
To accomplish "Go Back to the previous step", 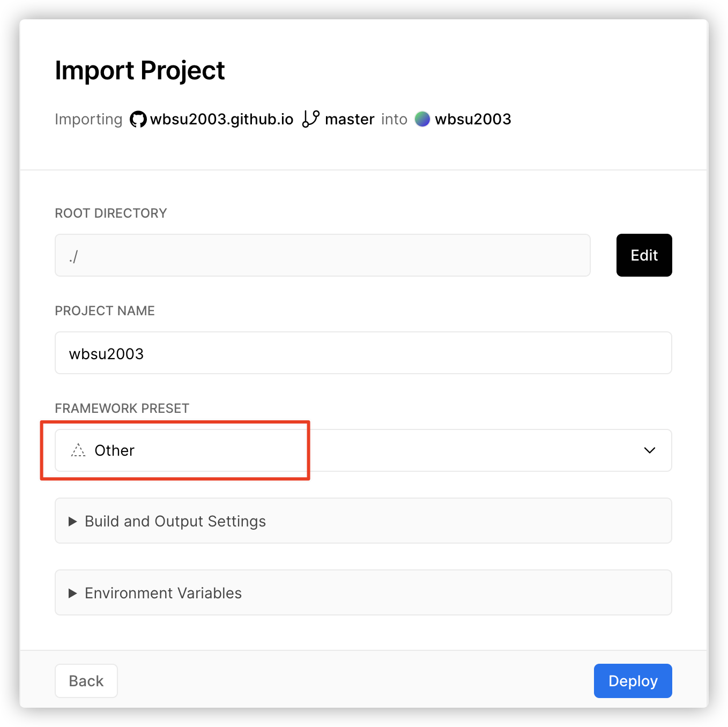I will click(86, 681).
